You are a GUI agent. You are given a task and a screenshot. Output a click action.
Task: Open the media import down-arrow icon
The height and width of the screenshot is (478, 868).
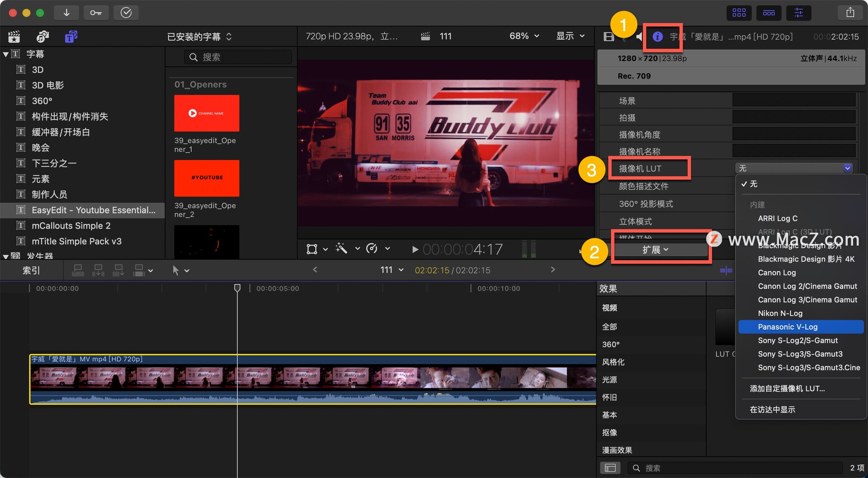coord(66,13)
